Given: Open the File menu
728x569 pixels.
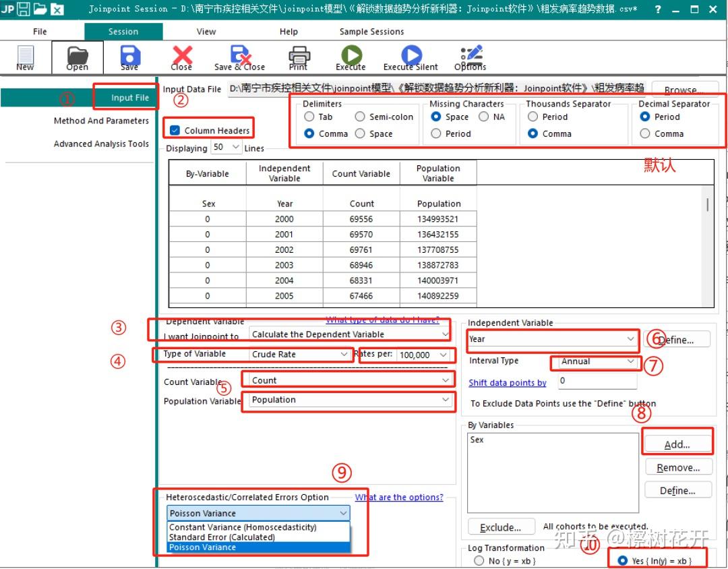Looking at the screenshot, I should [x=40, y=32].
